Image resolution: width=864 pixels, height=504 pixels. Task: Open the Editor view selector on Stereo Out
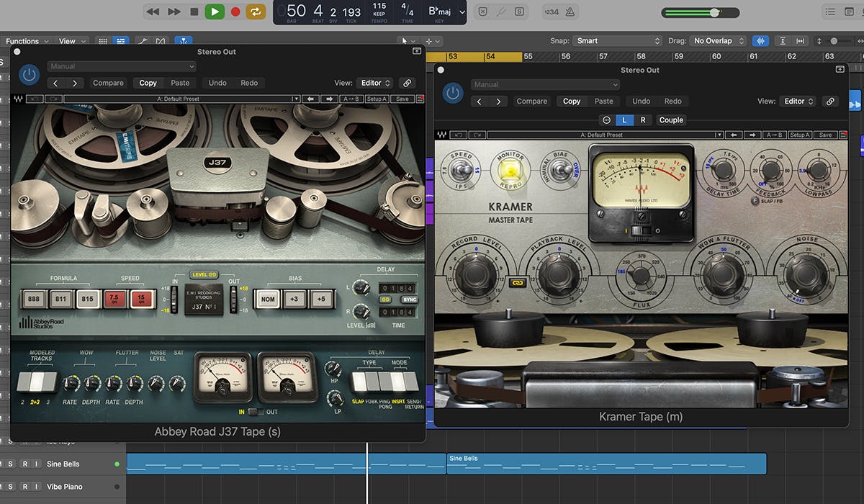[x=374, y=83]
